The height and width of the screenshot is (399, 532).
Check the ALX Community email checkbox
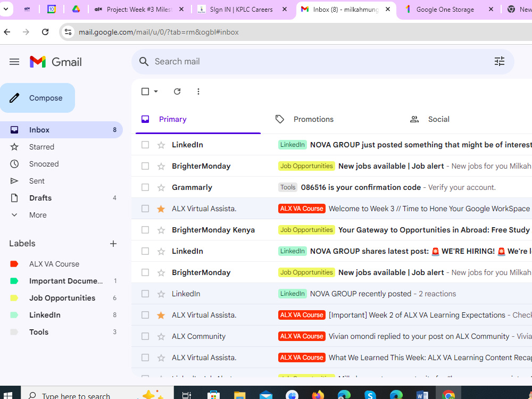(145, 336)
